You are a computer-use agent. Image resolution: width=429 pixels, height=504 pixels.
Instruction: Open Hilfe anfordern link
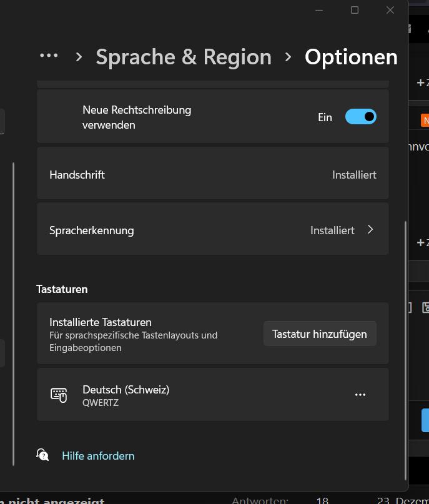pos(98,456)
